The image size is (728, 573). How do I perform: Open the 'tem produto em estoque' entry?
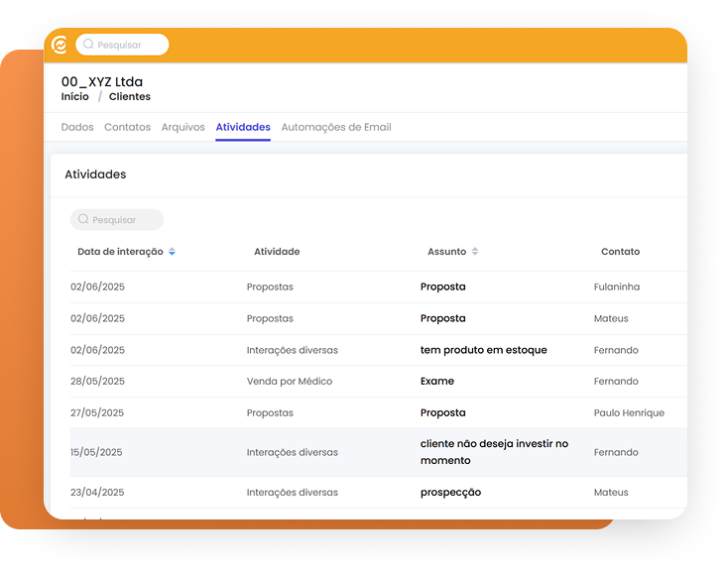coord(483,350)
